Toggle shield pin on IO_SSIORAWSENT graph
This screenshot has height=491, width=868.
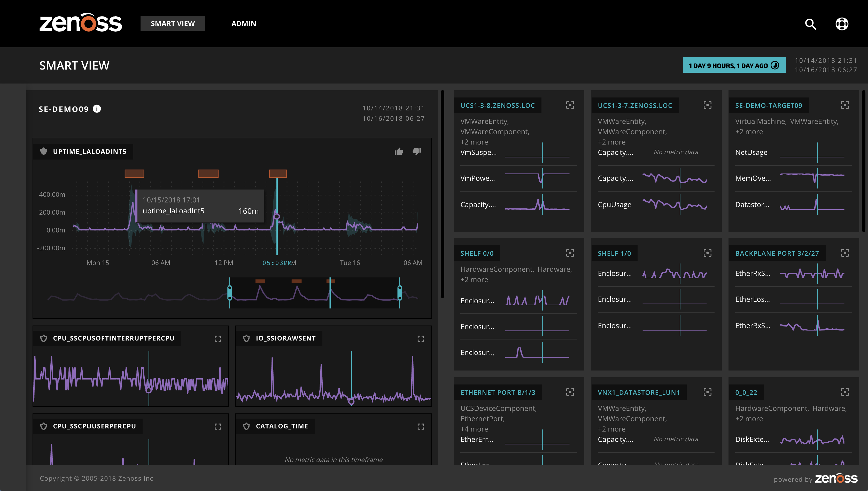tap(246, 338)
